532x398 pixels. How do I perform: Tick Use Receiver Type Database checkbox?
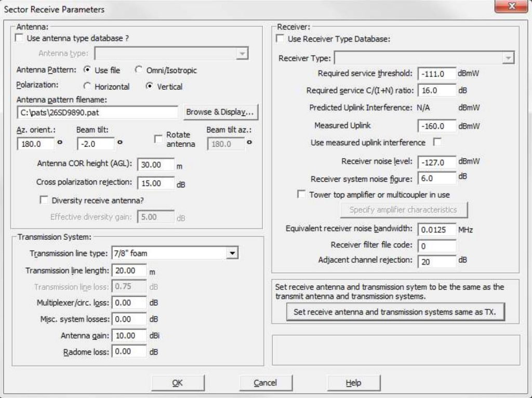click(x=281, y=38)
